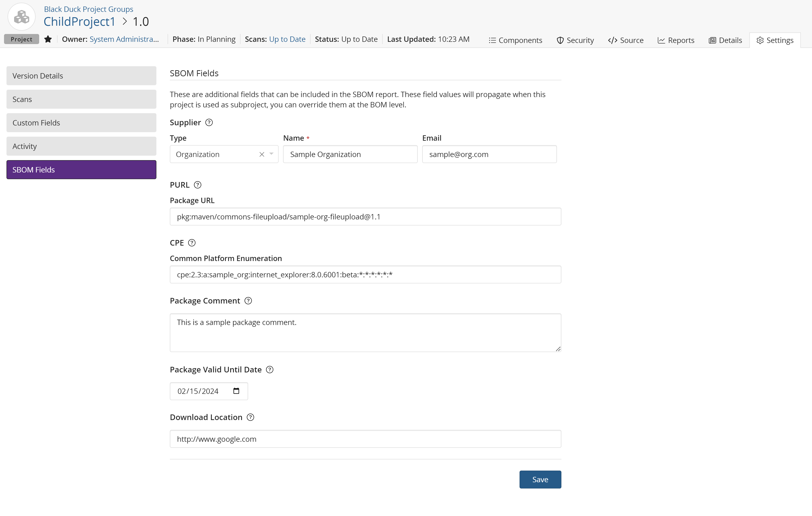Viewport: 812px width, 516px height.
Task: Click the Package Comment help icon
Action: point(248,301)
